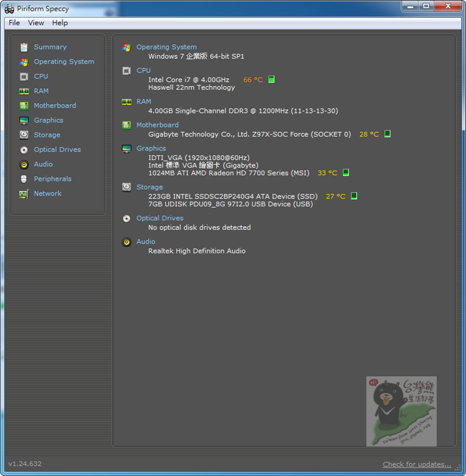Click the green temperature indicator beside Storage 27 °C
The image size is (466, 476).
pyautogui.click(x=354, y=196)
